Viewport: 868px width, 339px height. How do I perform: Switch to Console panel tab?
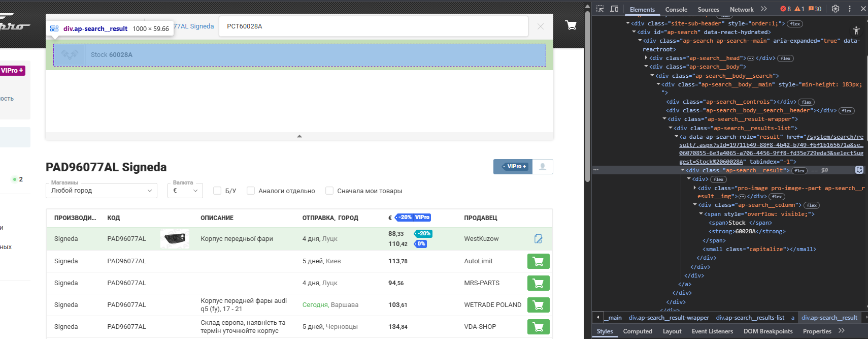pyautogui.click(x=676, y=9)
